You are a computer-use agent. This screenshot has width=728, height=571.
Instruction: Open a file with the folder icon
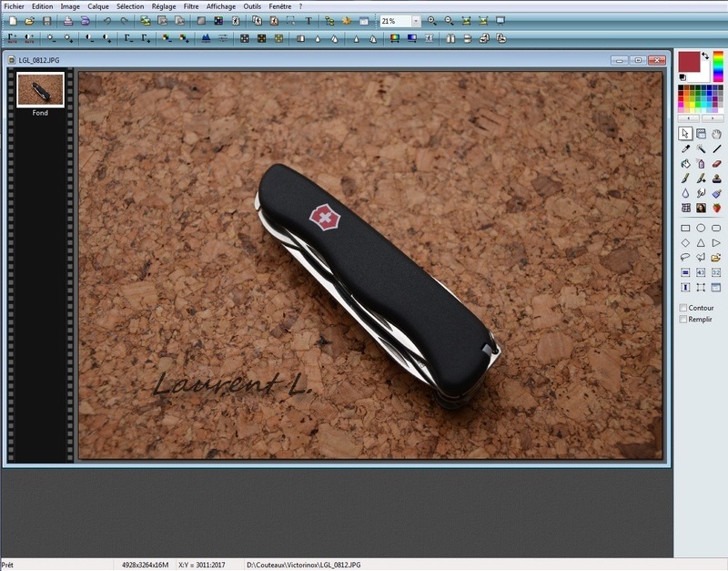[30, 21]
